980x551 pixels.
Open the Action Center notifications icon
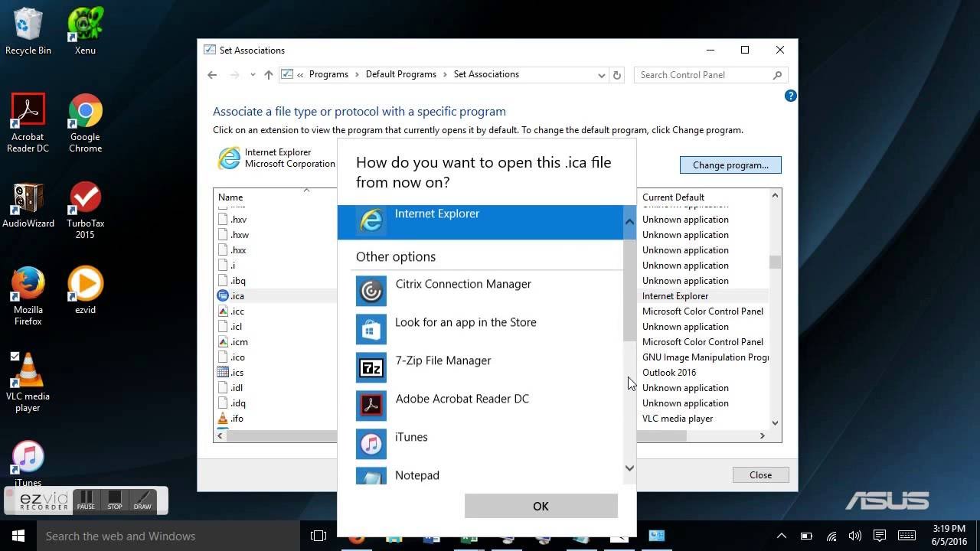pyautogui.click(x=880, y=536)
